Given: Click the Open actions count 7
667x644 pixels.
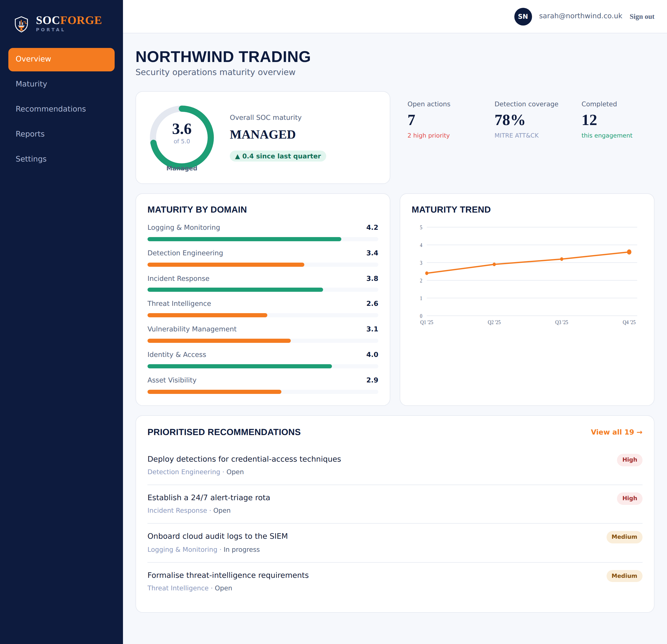Looking at the screenshot, I should [411, 120].
